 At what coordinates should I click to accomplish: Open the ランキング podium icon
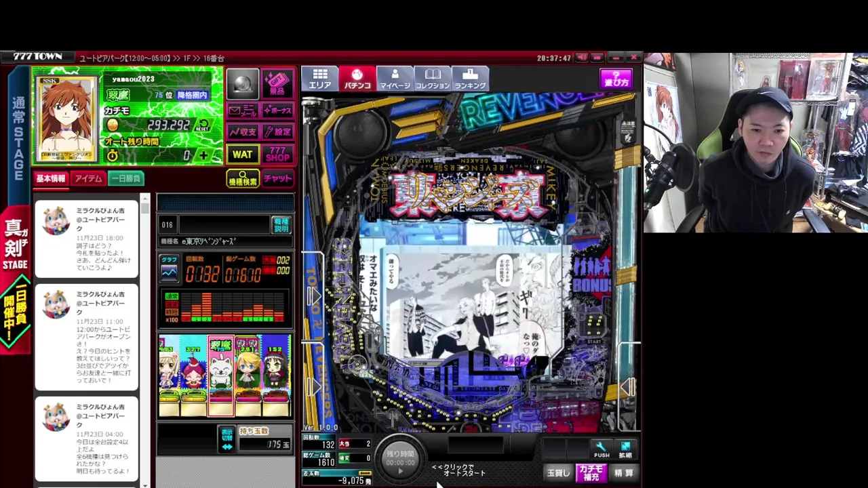coord(470,79)
